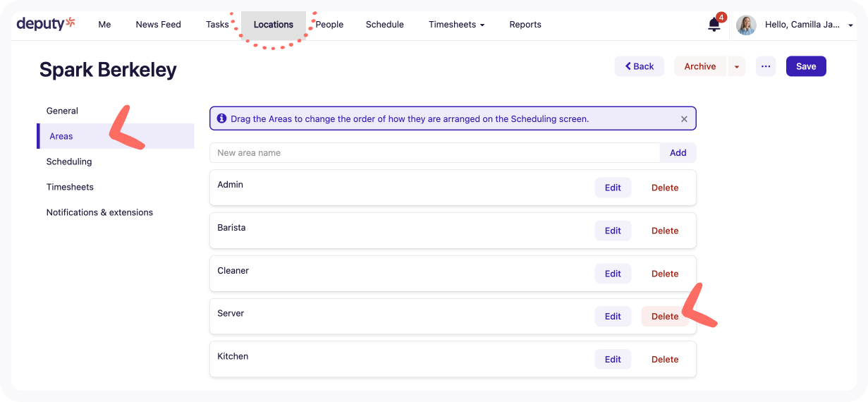868x402 pixels.
Task: Open the Timesheets dropdown menu
Action: (x=456, y=25)
